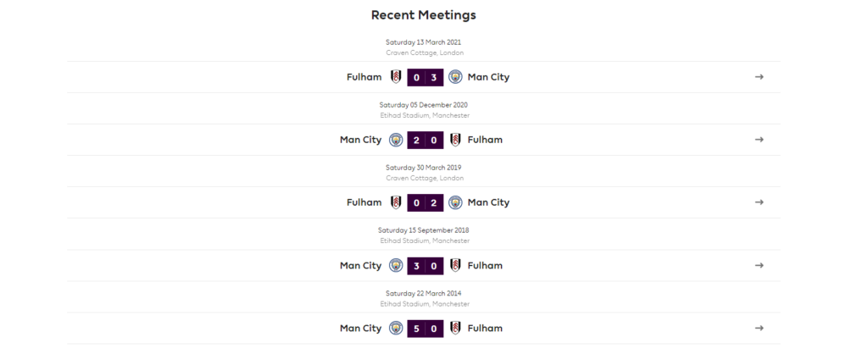
Task: Click Fulham crest in 13 March 2021 match
Action: (x=396, y=77)
